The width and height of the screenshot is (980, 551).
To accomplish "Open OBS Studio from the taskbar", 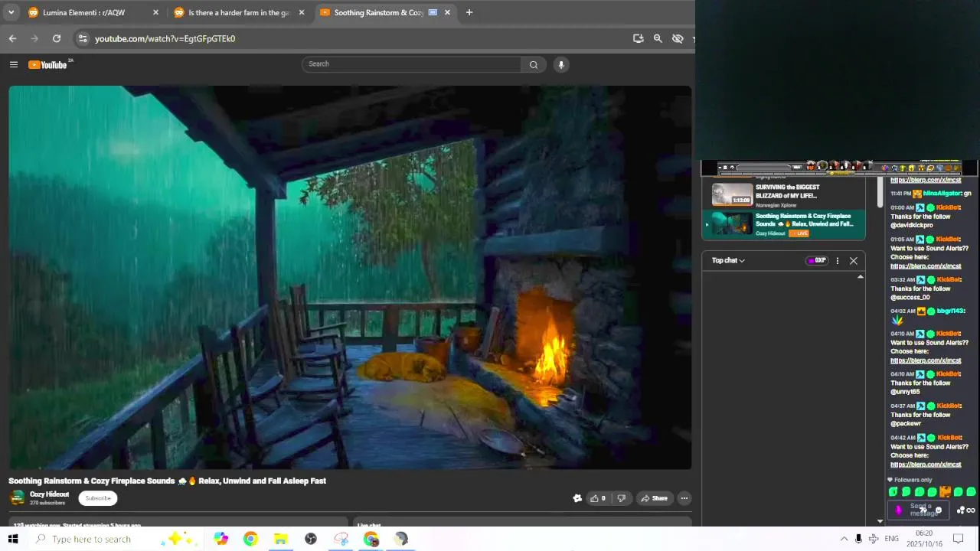I will [x=311, y=539].
